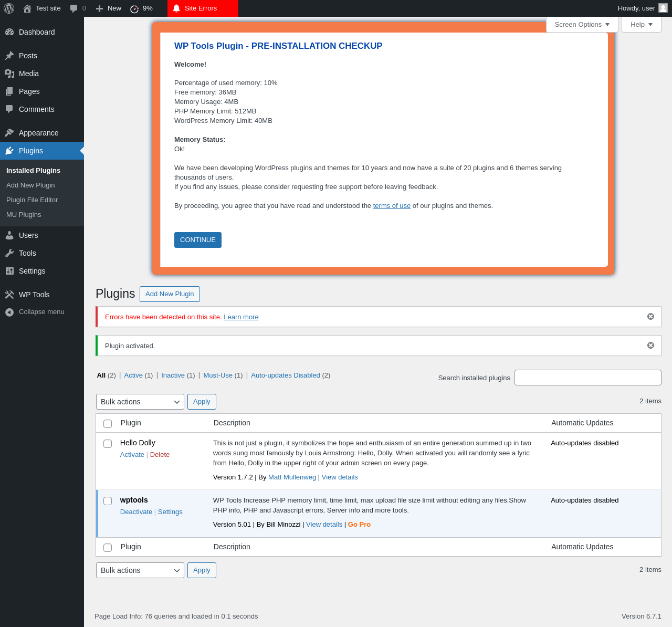Activate the Hello Dolly plugin

(x=132, y=455)
